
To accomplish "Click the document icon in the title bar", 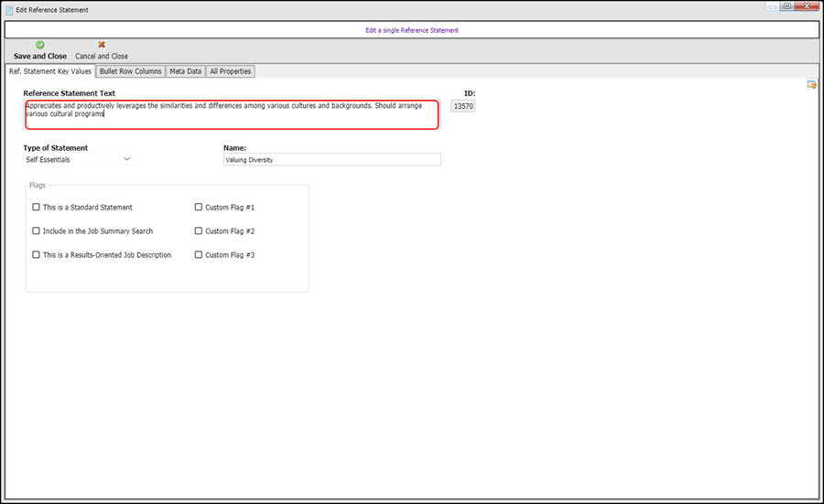I will (x=9, y=9).
